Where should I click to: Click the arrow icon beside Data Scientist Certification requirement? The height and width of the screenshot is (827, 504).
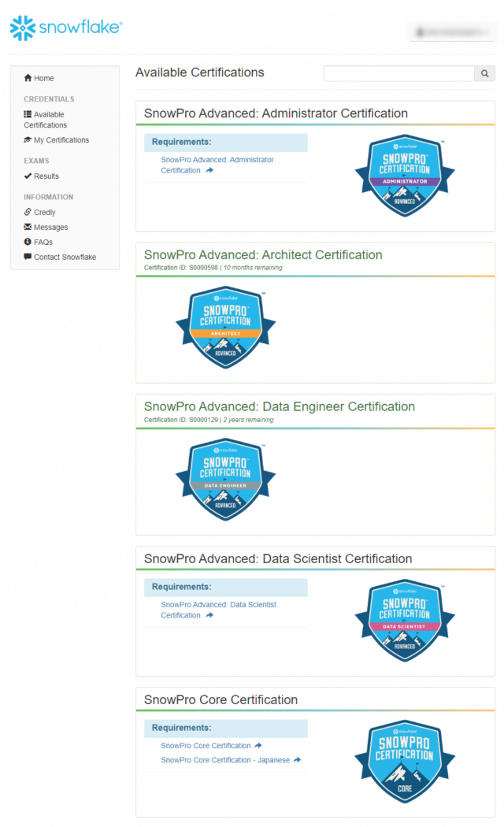click(209, 615)
